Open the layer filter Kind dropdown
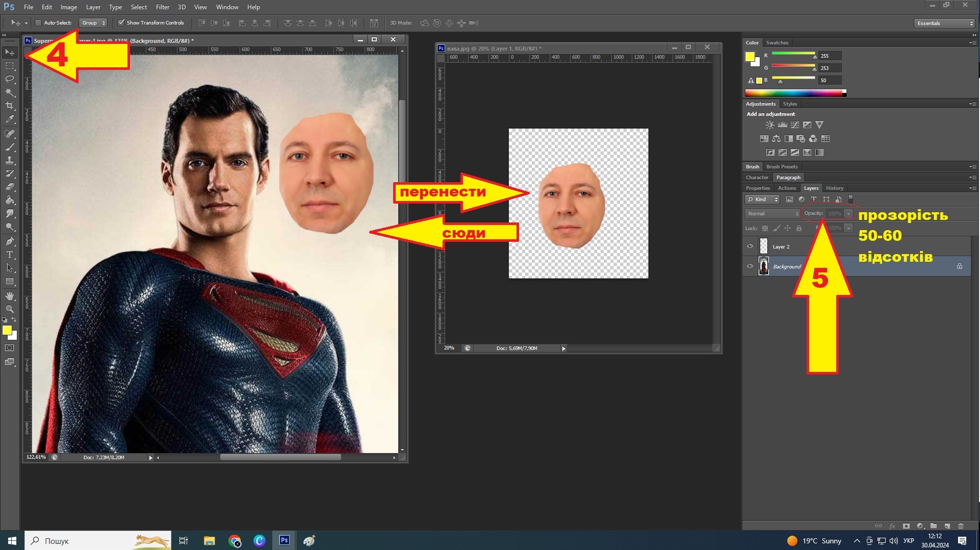The width and height of the screenshot is (980, 550). [x=762, y=199]
